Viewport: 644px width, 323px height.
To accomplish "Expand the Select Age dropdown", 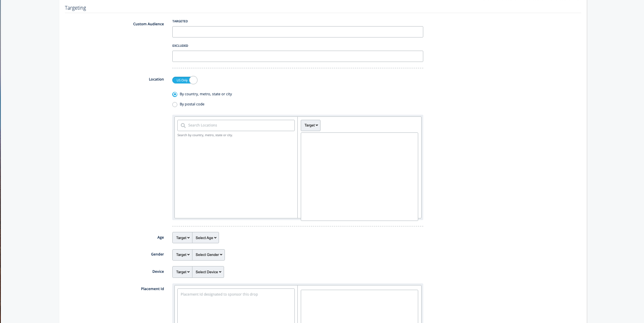I will click(x=206, y=238).
